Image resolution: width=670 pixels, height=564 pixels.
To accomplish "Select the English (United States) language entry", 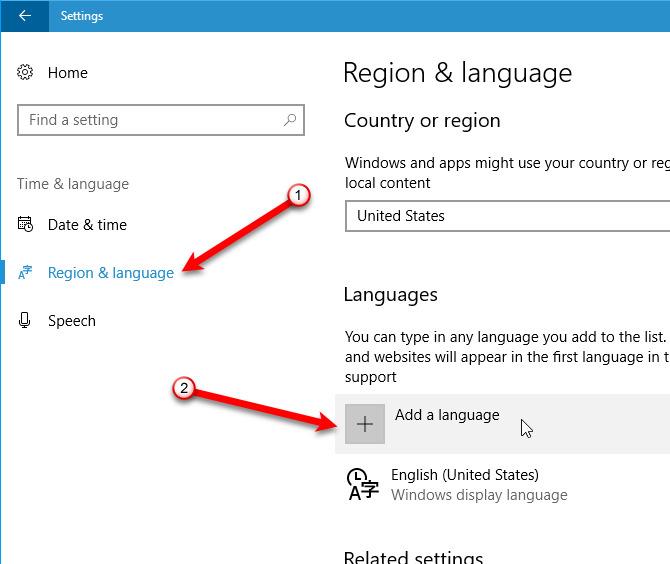I will pyautogui.click(x=465, y=475).
